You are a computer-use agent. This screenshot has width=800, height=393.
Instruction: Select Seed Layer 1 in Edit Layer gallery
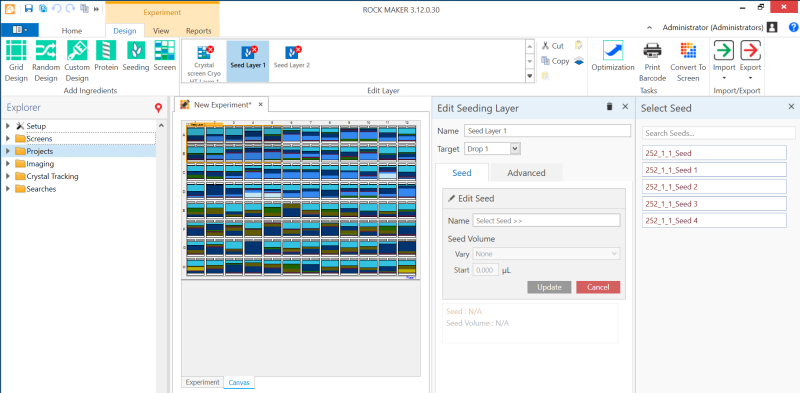coord(248,62)
